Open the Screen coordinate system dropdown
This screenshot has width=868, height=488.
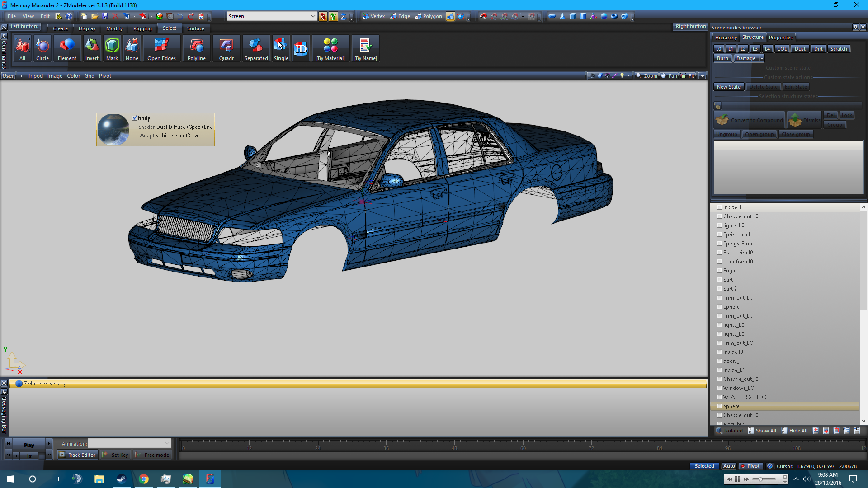pyautogui.click(x=313, y=16)
